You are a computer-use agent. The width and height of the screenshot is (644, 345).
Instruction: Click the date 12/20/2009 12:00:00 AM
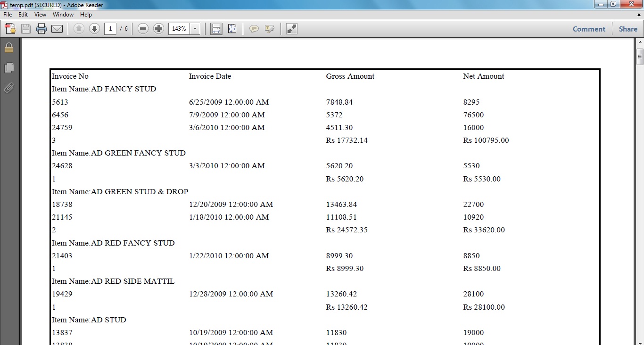pyautogui.click(x=231, y=205)
